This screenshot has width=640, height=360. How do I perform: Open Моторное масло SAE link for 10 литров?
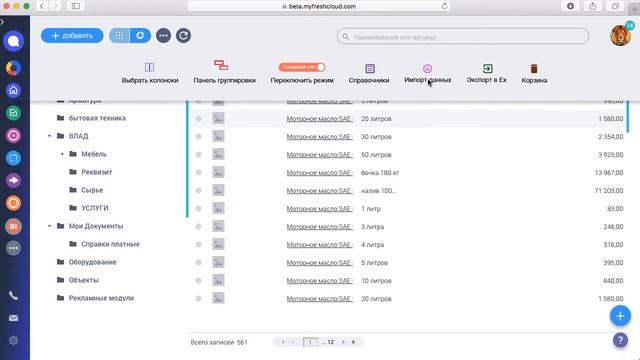[x=320, y=280]
